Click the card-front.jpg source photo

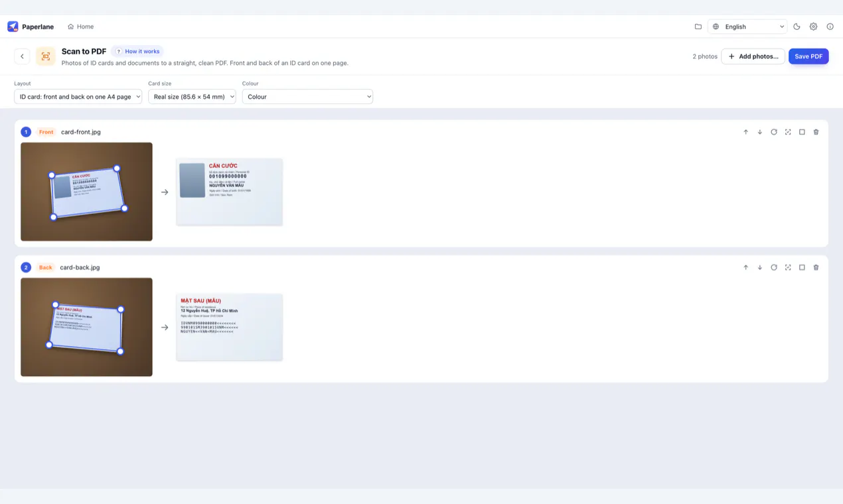tap(86, 192)
